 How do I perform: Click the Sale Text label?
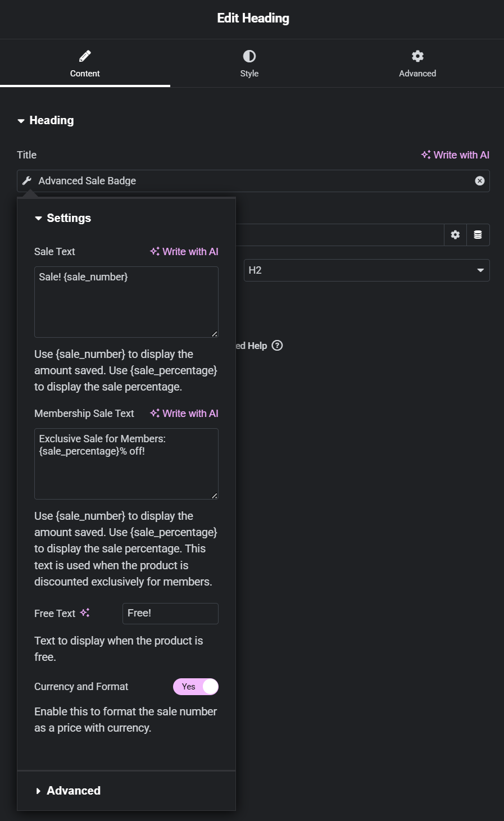(55, 252)
